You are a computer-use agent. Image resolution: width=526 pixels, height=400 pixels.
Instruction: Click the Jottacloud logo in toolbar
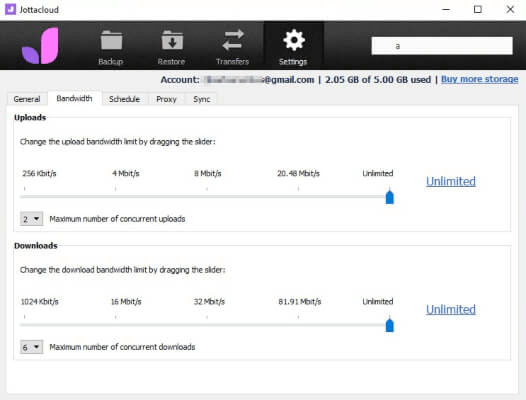pyautogui.click(x=40, y=46)
